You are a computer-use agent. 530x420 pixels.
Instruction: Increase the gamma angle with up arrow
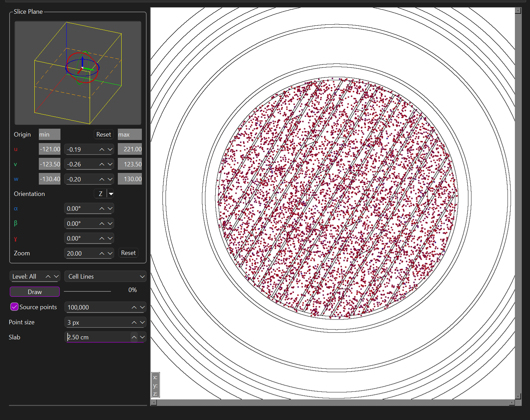pyautogui.click(x=102, y=238)
